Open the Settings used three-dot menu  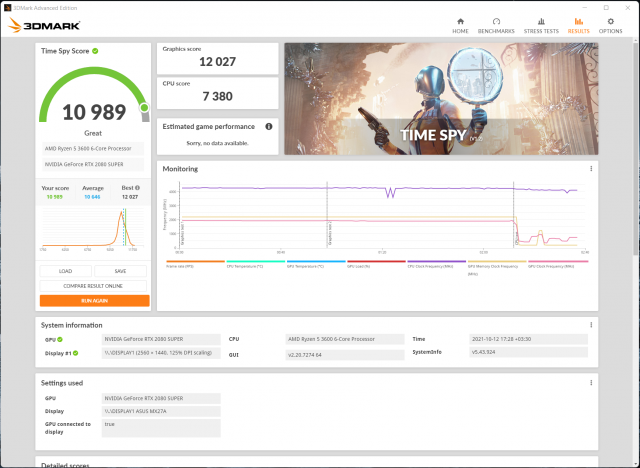(x=591, y=383)
